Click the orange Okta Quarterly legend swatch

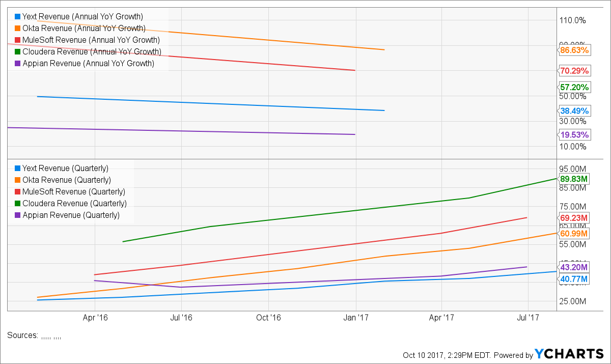pos(18,180)
